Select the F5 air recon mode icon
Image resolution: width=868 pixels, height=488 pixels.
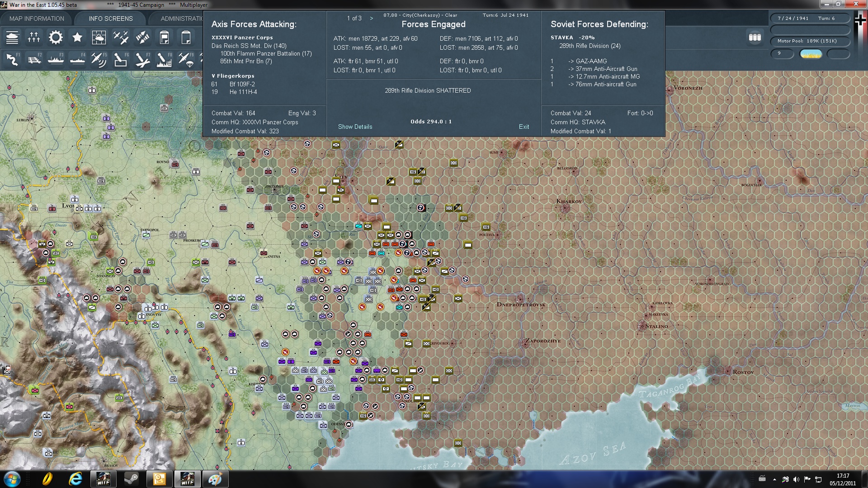click(99, 60)
